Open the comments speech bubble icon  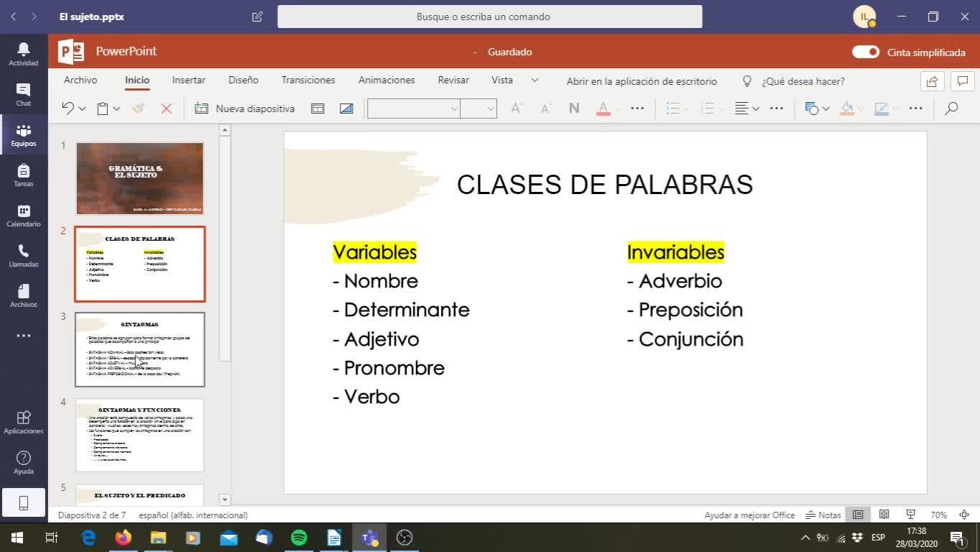tap(962, 81)
